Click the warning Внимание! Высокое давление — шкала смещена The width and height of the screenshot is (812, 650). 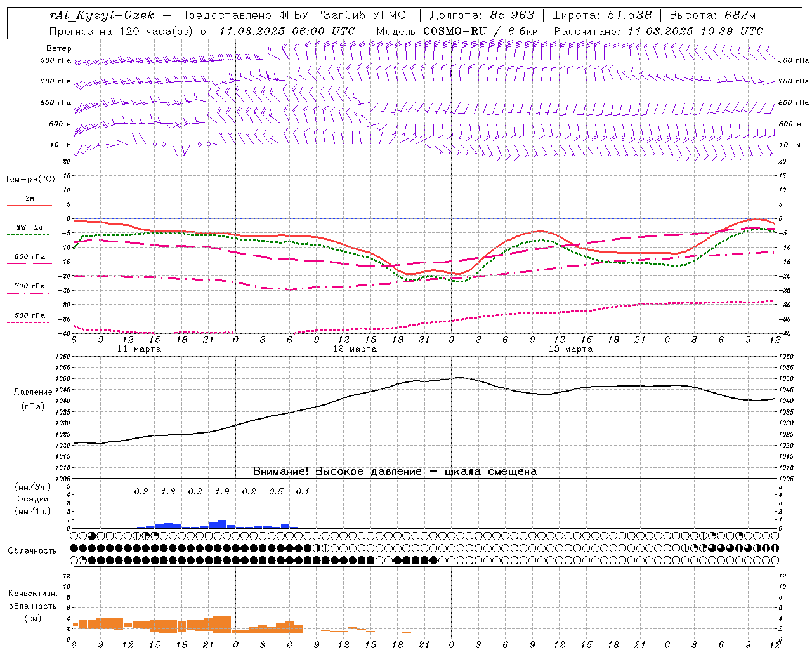pos(395,472)
